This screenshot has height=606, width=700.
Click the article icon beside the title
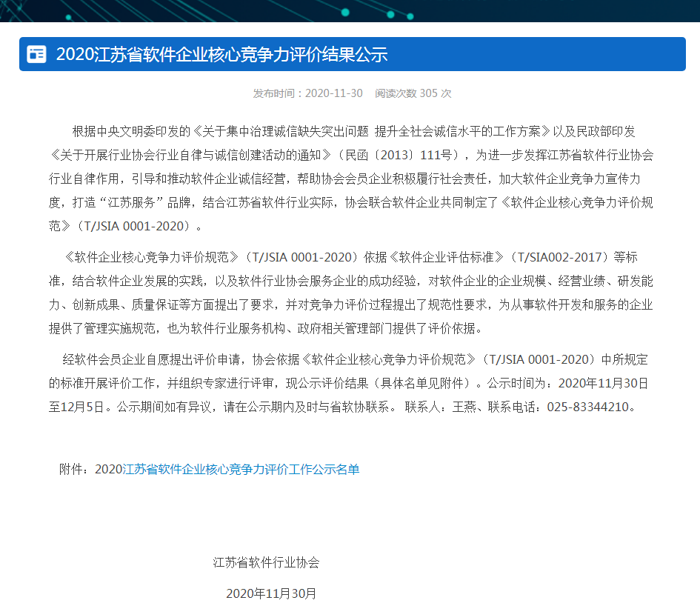tap(36, 55)
